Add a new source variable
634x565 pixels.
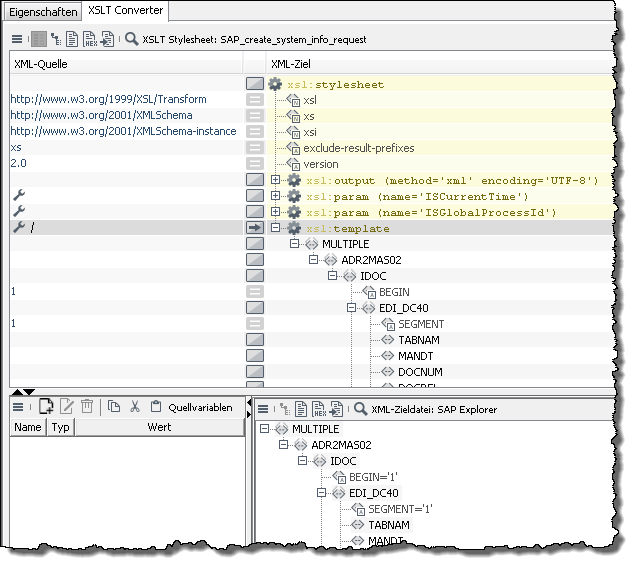46,407
